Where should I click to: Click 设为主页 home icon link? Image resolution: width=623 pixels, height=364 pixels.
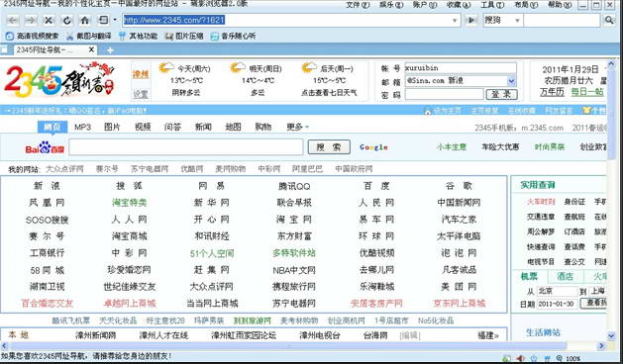pyautogui.click(x=443, y=111)
